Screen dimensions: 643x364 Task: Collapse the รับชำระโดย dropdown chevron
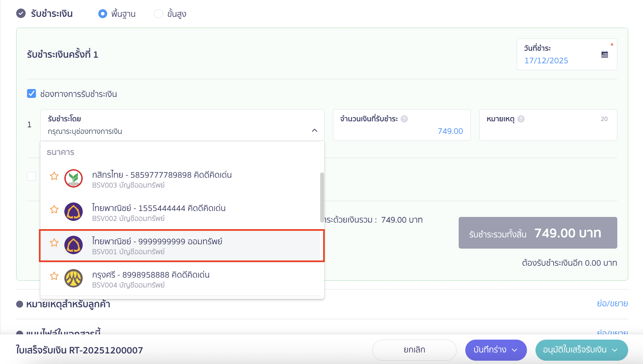pyautogui.click(x=315, y=131)
